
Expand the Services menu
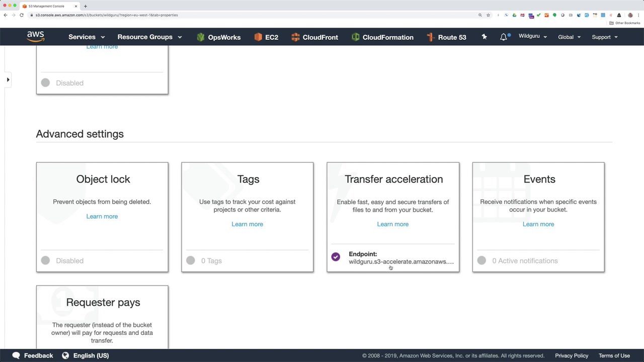click(87, 37)
